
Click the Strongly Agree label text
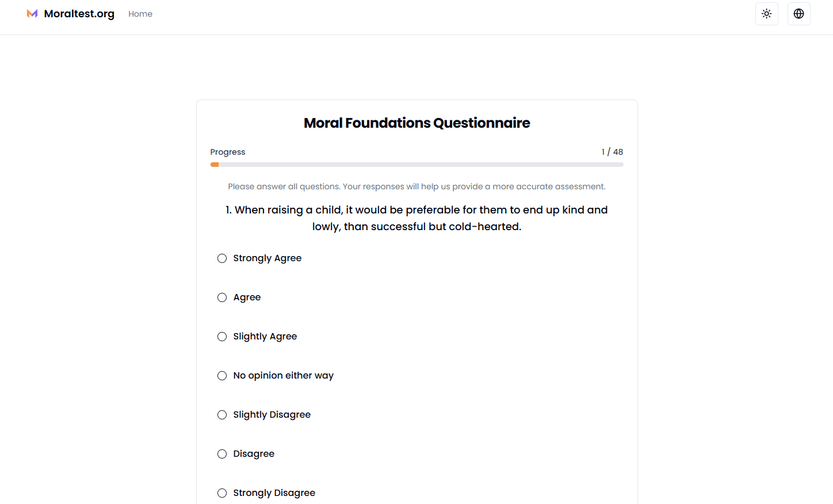click(267, 258)
